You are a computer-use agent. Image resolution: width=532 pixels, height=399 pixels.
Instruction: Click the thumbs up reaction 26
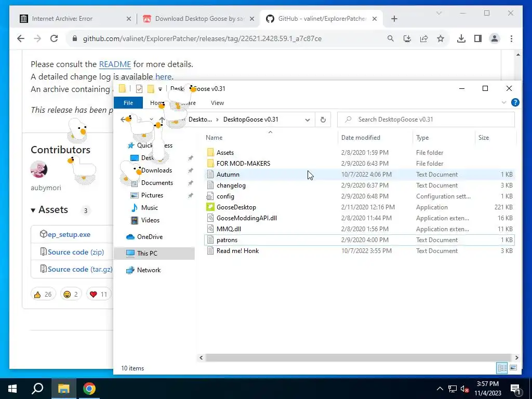tap(43, 294)
